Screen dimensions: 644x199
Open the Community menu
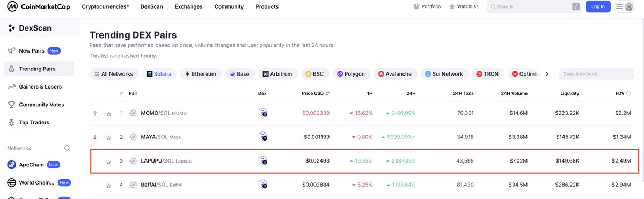click(229, 6)
